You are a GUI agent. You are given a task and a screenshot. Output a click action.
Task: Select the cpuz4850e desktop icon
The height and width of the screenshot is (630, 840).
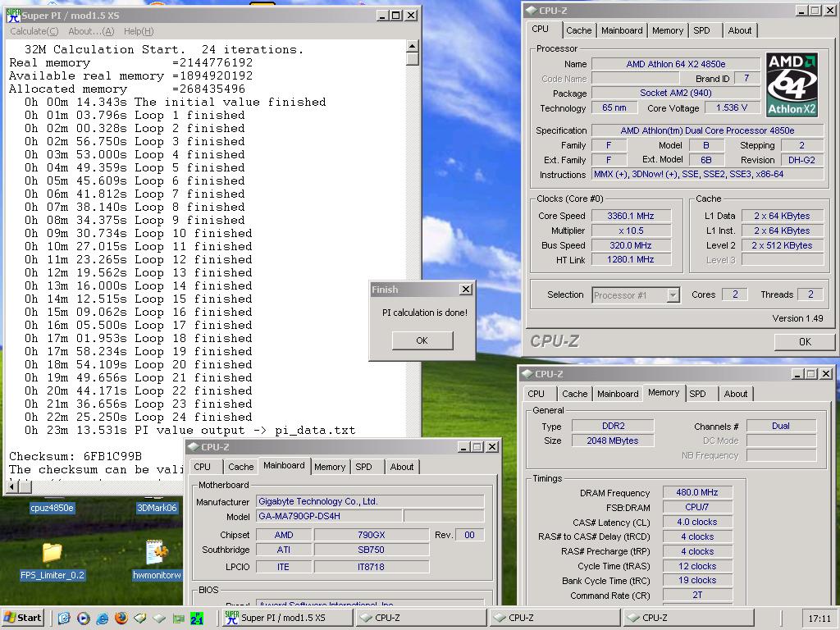tap(52, 508)
